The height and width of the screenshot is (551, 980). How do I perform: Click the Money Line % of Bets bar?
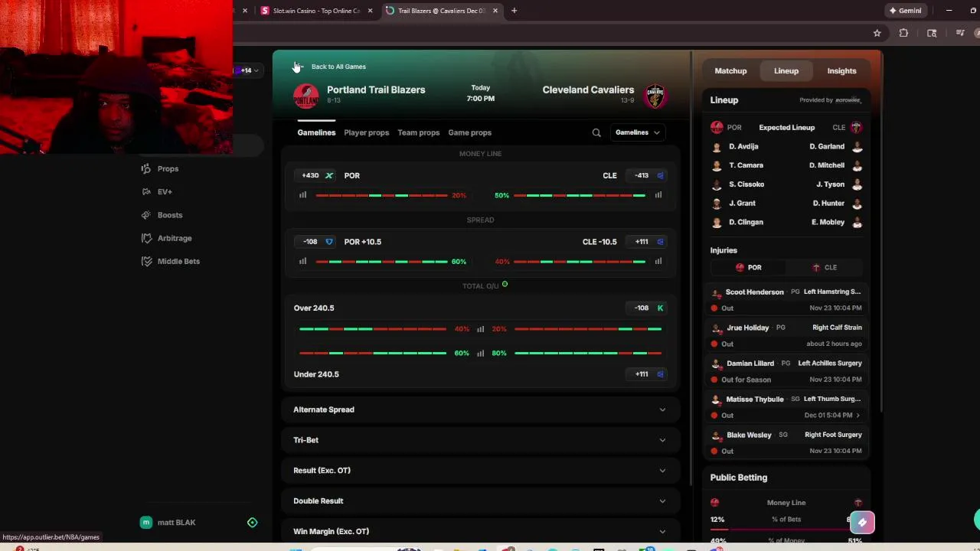coord(786,528)
